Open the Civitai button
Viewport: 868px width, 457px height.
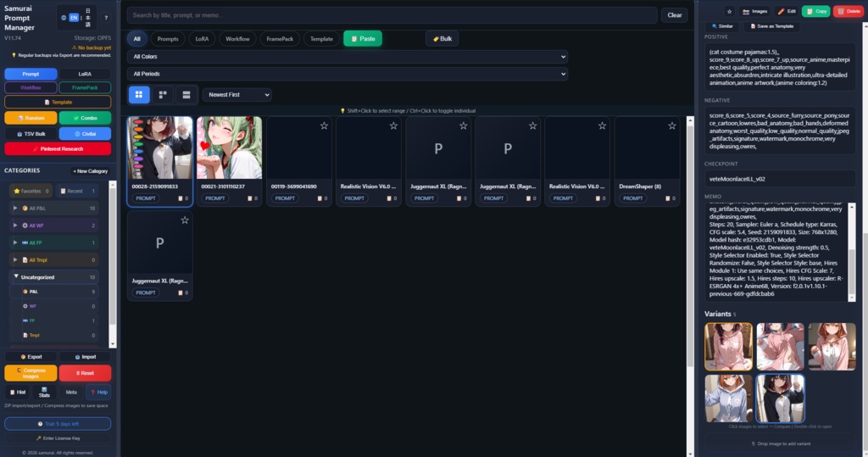point(85,133)
